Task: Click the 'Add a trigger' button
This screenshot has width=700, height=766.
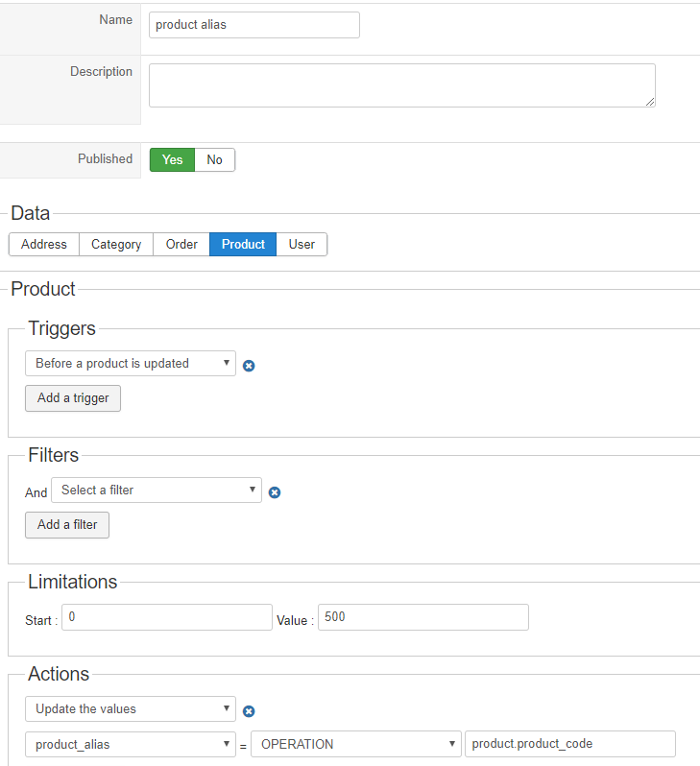Action: point(73,397)
